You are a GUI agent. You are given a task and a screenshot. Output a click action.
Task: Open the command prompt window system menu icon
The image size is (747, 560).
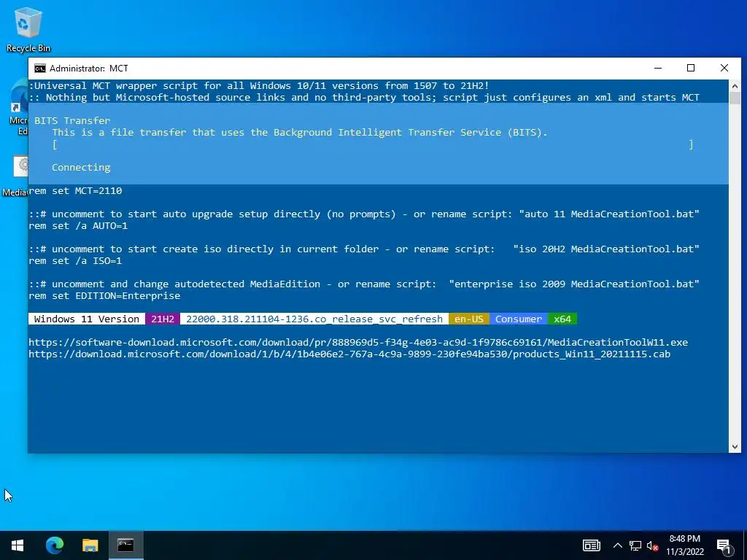[40, 69]
